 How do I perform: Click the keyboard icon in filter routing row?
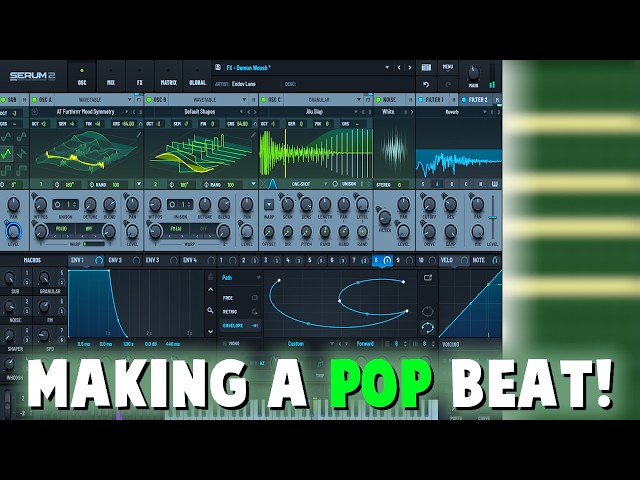495,184
